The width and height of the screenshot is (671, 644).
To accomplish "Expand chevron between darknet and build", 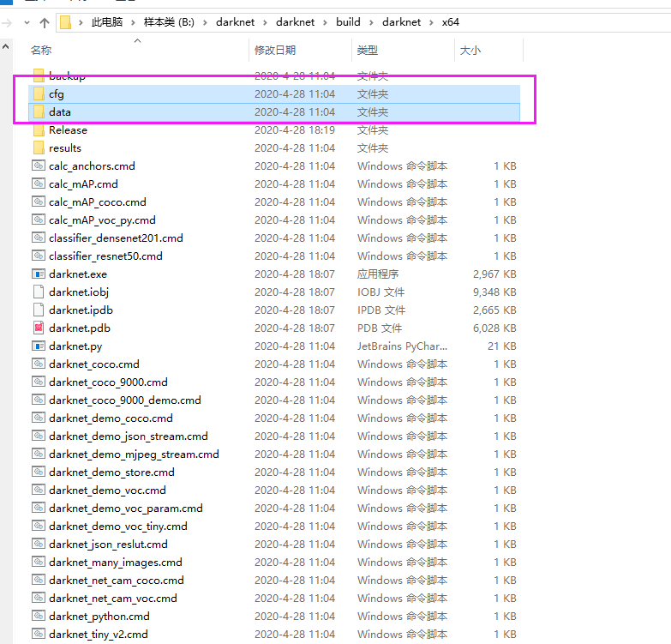I will [x=326, y=22].
